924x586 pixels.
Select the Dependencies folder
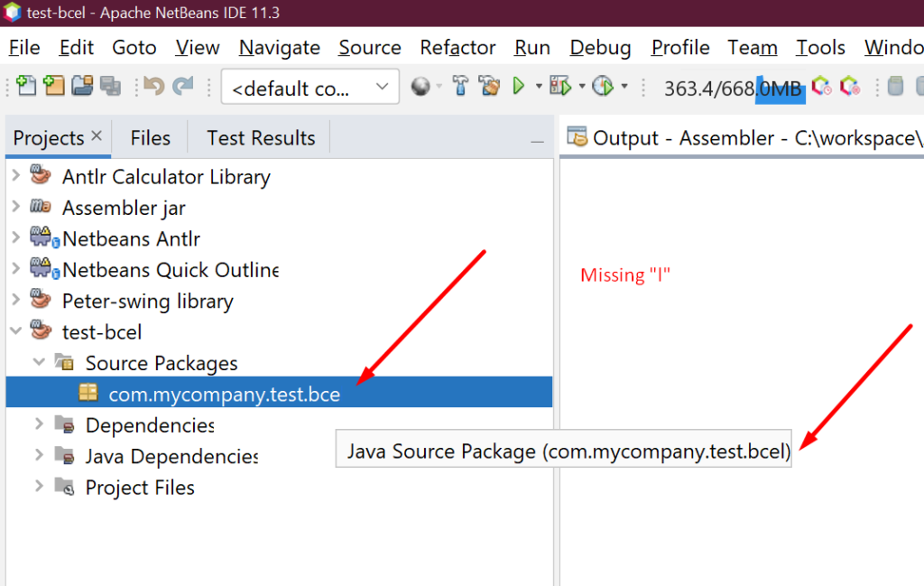(150, 425)
